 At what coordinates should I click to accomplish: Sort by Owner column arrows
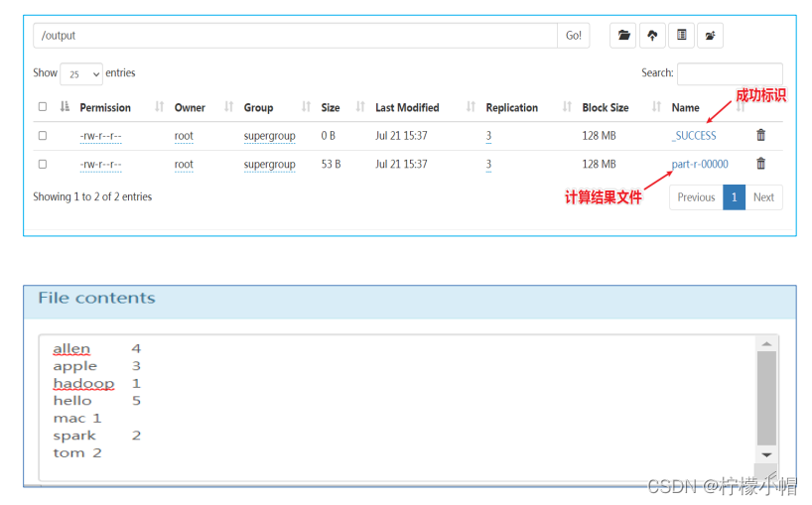(229, 106)
